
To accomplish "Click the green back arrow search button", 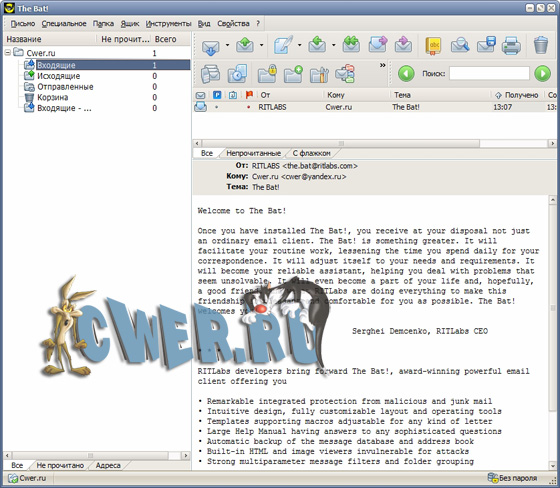I will (x=406, y=74).
